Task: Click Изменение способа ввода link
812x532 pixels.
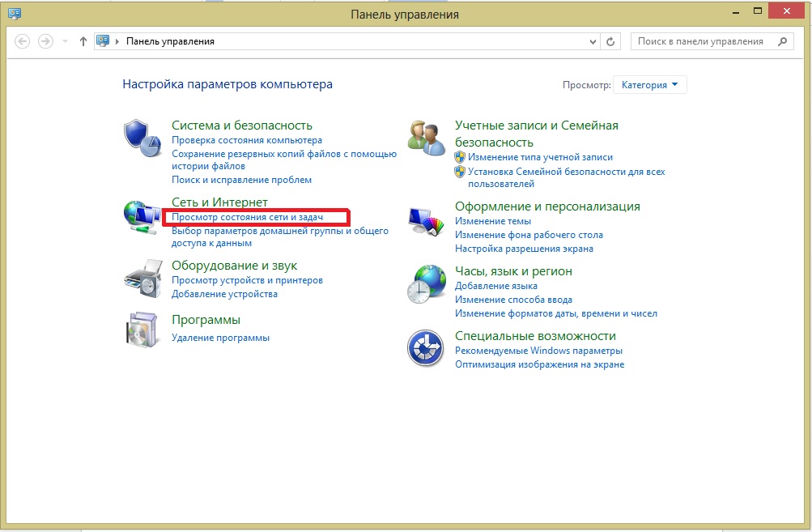Action: pos(513,300)
